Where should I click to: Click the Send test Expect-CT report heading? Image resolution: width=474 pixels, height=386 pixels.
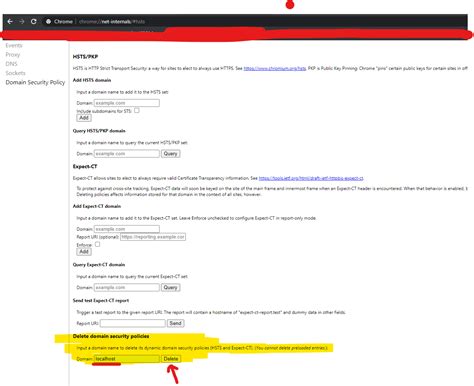[x=101, y=300]
